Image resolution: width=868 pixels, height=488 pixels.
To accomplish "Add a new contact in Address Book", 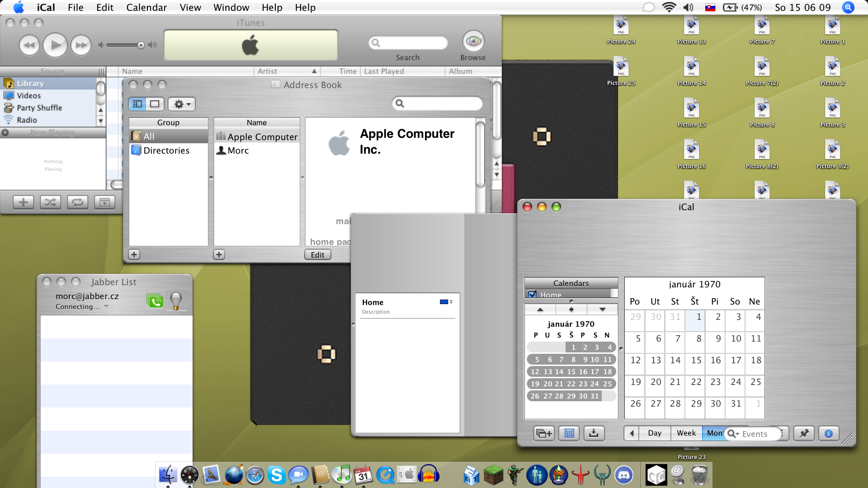I will [x=219, y=254].
